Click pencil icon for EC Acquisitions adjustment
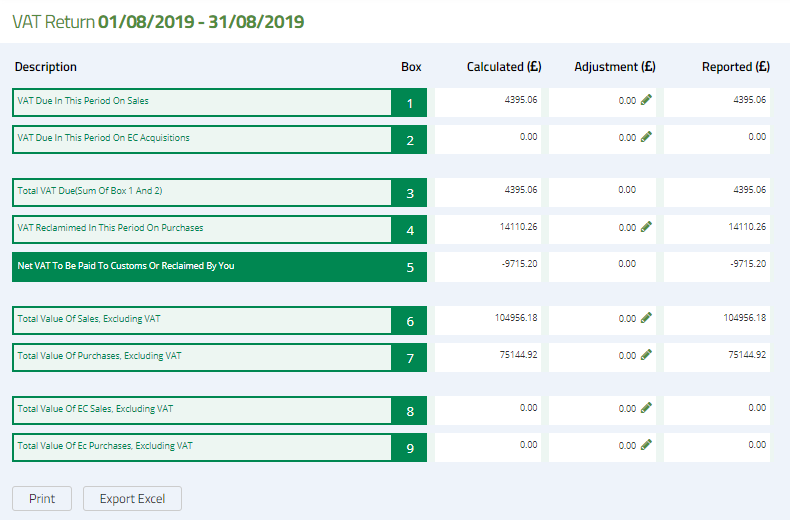This screenshot has height=520, width=790. (646, 137)
